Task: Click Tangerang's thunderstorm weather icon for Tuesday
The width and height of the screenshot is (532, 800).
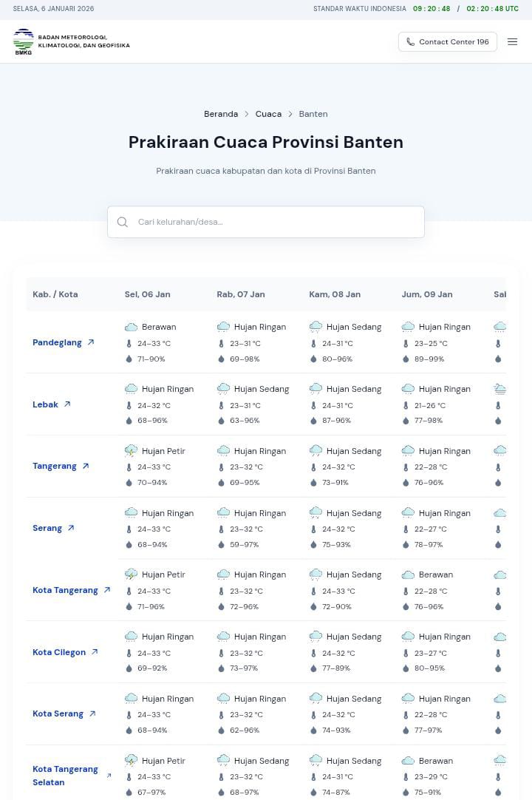Action: [132, 451]
